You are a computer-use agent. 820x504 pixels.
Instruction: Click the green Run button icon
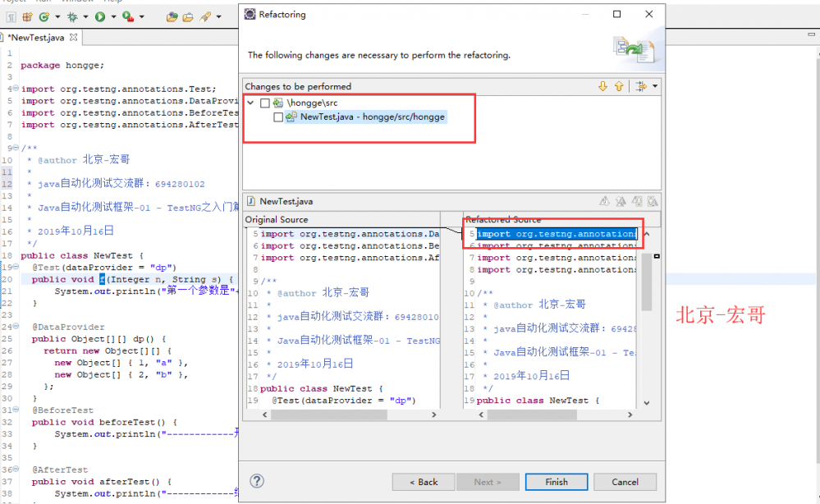coord(100,16)
